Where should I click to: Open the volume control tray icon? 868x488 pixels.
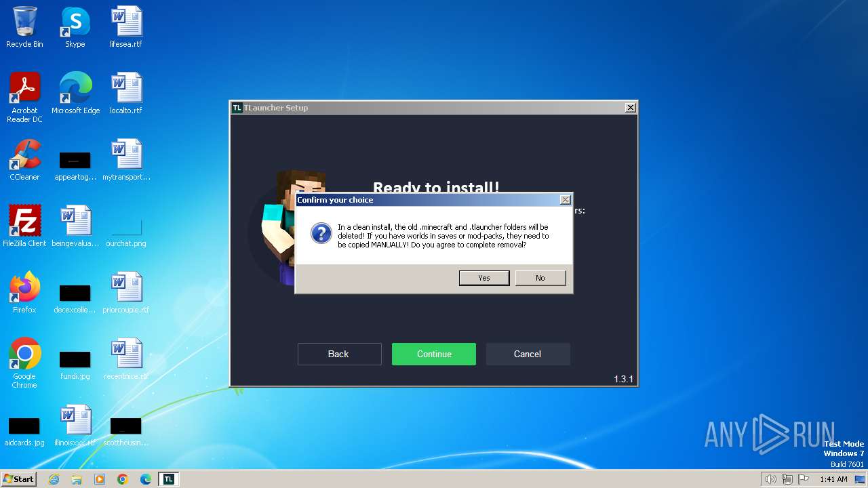click(771, 479)
